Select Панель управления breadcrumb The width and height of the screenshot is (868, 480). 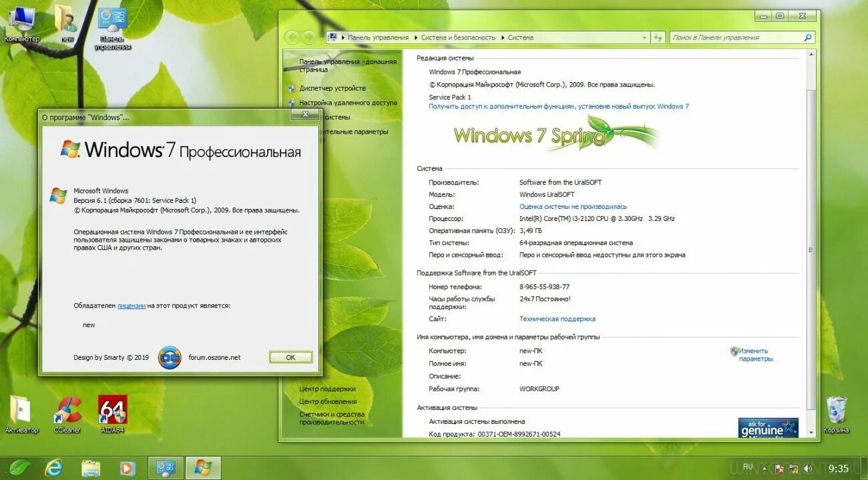pos(378,37)
